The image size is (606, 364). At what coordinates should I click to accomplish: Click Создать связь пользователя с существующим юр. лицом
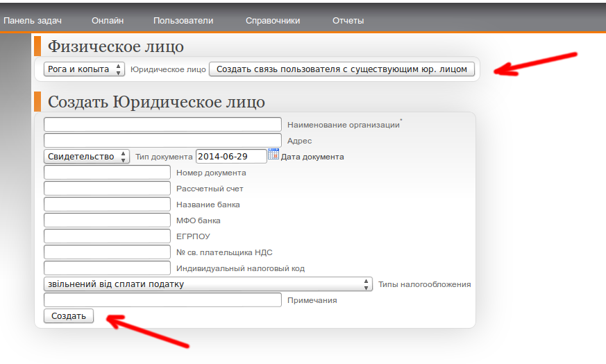[x=342, y=69]
